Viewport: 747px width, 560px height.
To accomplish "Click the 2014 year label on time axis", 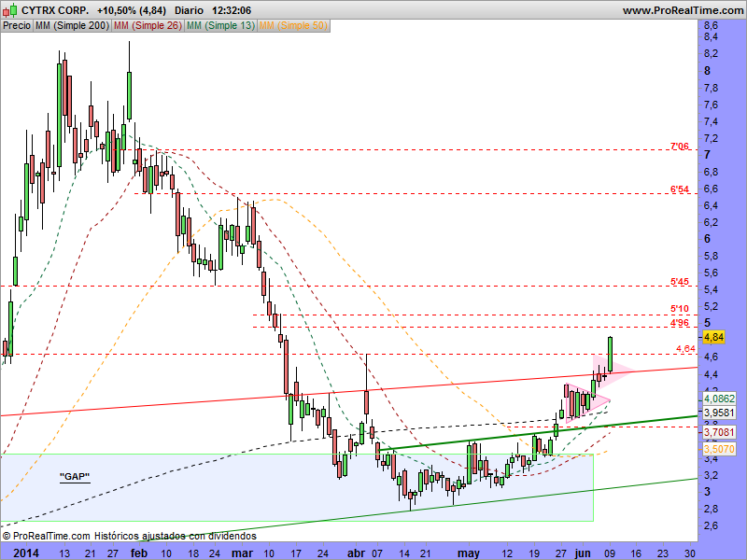I will pos(26,553).
